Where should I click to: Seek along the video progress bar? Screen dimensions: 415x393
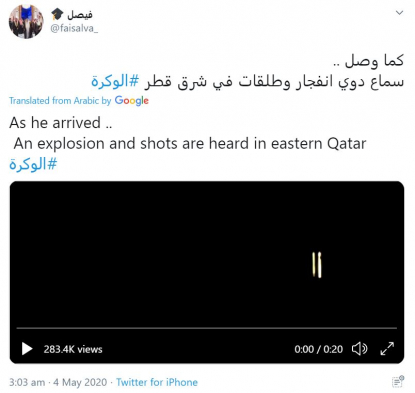(x=207, y=328)
